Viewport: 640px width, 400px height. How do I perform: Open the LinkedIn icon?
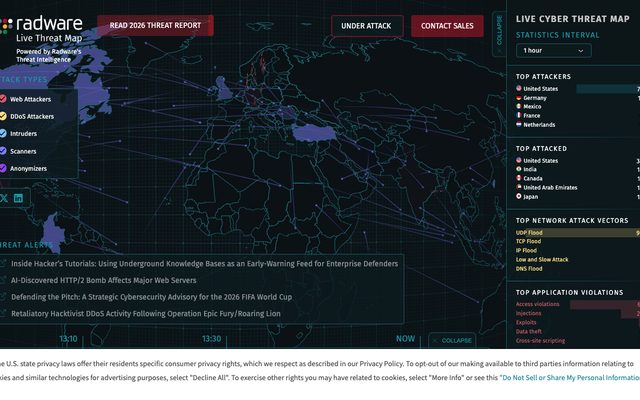click(18, 198)
